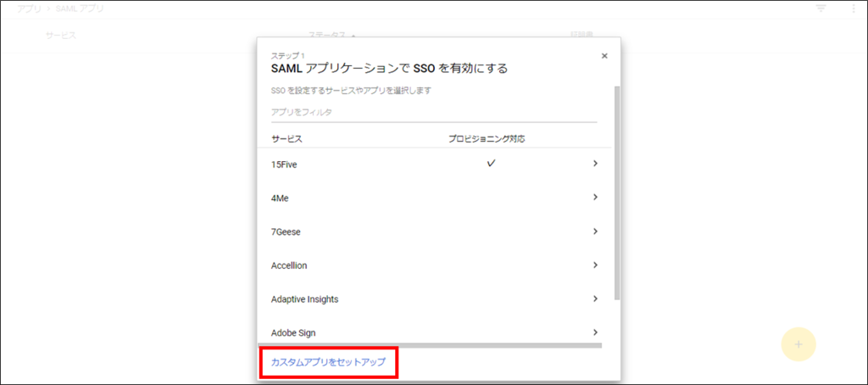
Task: Open the 4Me service row chevron
Action: pos(595,198)
